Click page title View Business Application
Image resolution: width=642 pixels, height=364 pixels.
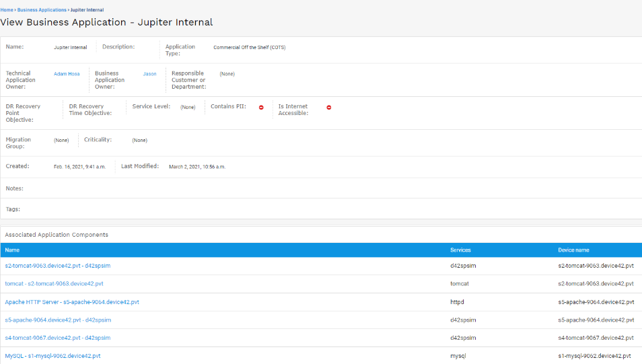pos(106,22)
